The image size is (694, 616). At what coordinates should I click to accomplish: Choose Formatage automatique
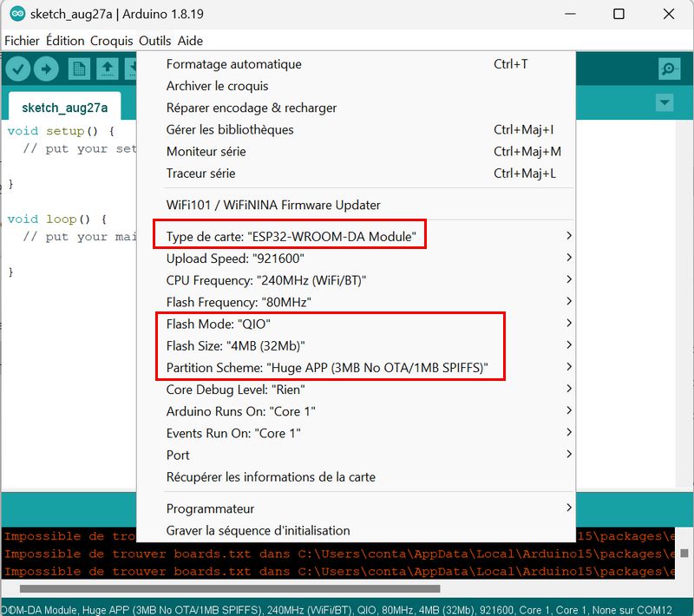pos(356,64)
